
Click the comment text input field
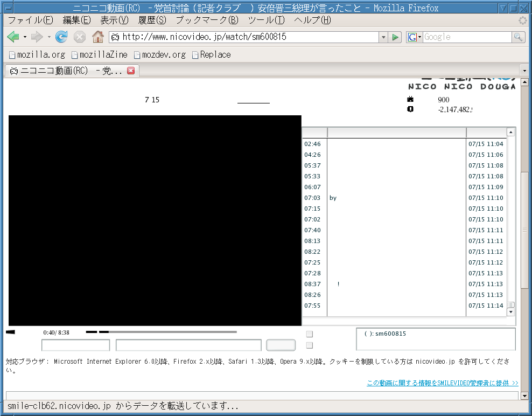tap(188, 345)
